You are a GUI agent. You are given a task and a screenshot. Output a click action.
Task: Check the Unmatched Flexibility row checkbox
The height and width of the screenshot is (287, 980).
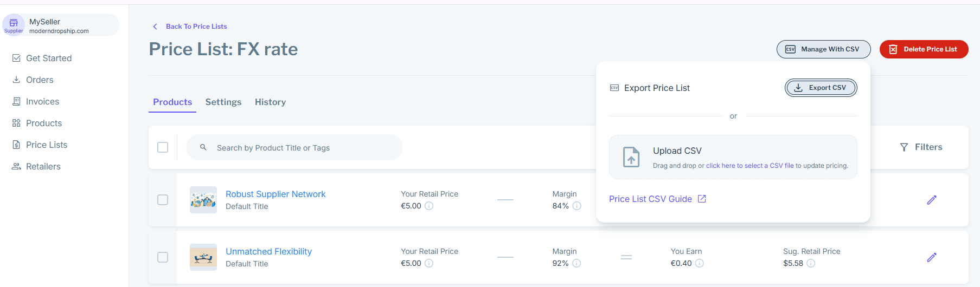point(163,257)
